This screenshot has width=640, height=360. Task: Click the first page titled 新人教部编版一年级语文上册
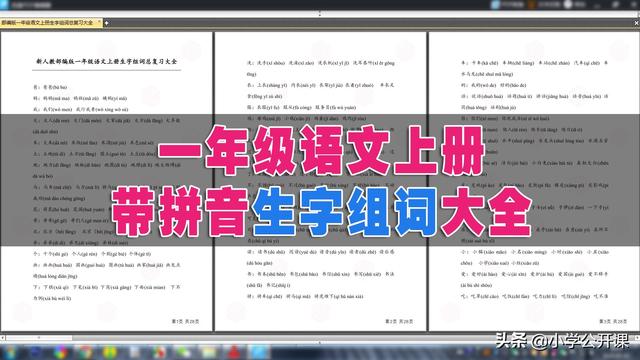click(107, 182)
